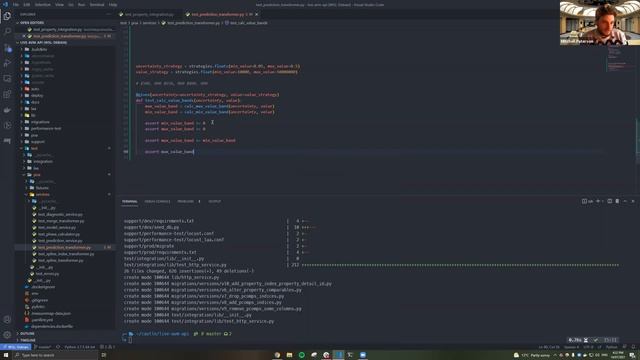
Task: Click the WSL remote indicator in status bar
Action: (x=16, y=347)
